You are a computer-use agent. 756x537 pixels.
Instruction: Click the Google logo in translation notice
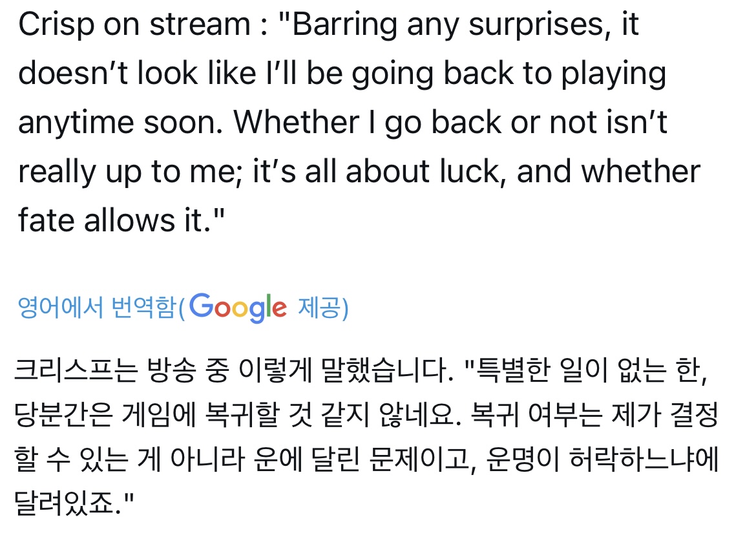[238, 307]
